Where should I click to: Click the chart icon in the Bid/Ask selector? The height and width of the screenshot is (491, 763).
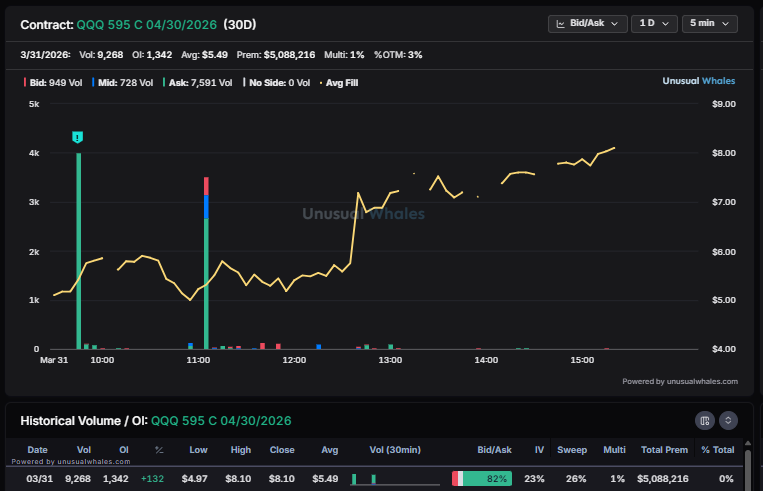[561, 23]
